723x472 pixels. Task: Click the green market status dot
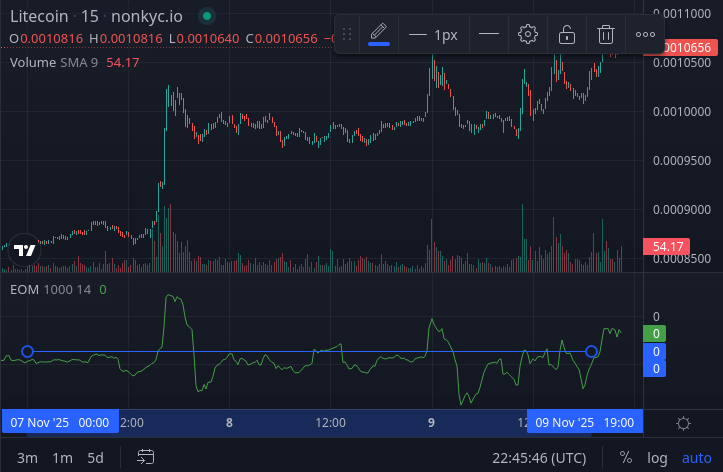point(206,16)
